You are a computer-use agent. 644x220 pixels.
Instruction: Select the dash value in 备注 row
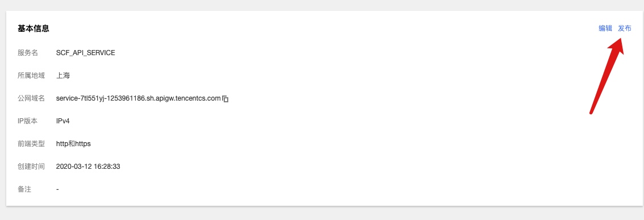57,189
